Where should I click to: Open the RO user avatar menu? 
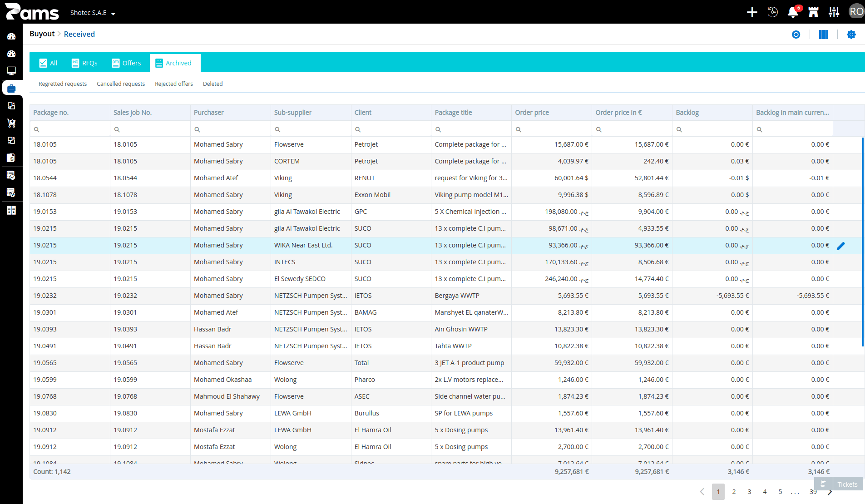pos(856,12)
